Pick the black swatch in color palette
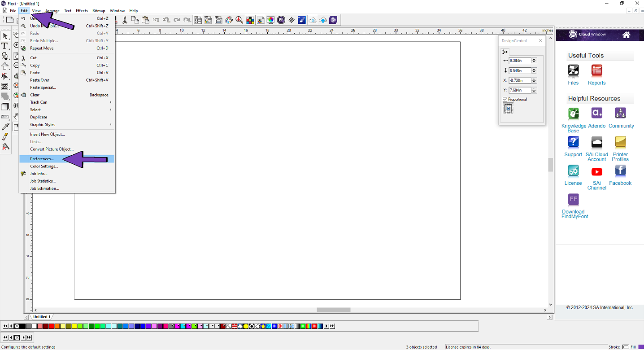644x350 pixels. pyautogui.click(x=23, y=326)
